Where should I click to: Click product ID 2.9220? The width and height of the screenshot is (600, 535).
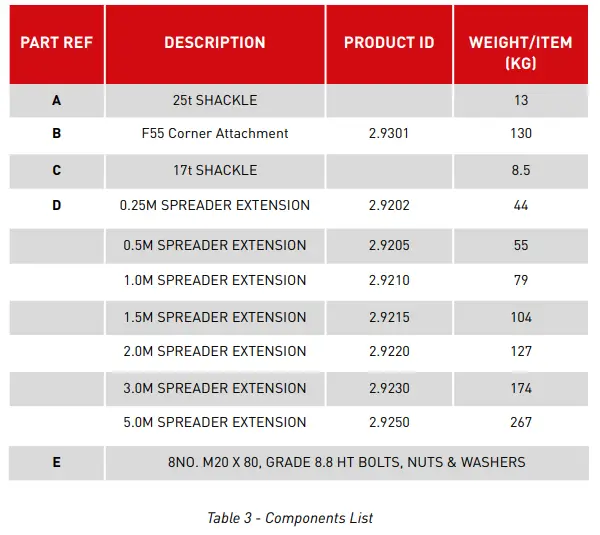(389, 351)
